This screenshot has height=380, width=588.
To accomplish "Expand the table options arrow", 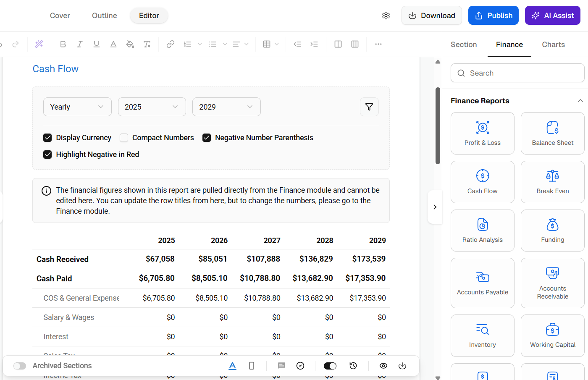I will [x=277, y=44].
